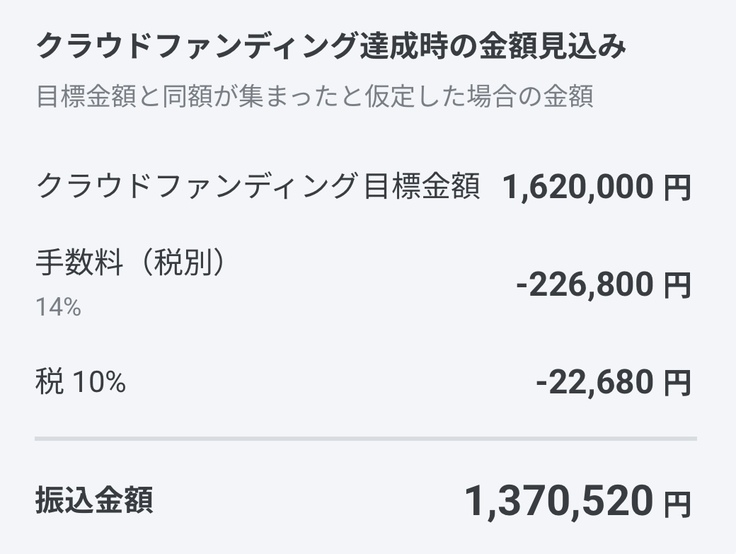Select the transfer amount 1,370,520
736x554 pixels.
(559, 500)
